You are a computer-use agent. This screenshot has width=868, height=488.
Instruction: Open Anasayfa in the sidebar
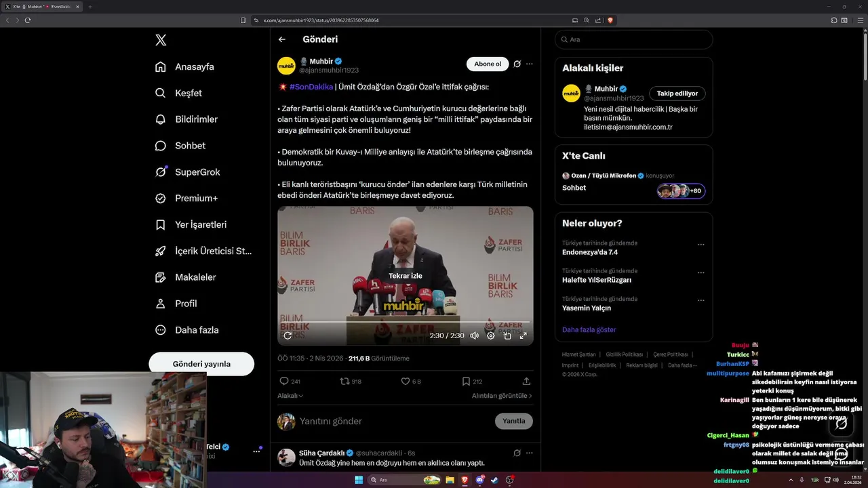(185, 66)
